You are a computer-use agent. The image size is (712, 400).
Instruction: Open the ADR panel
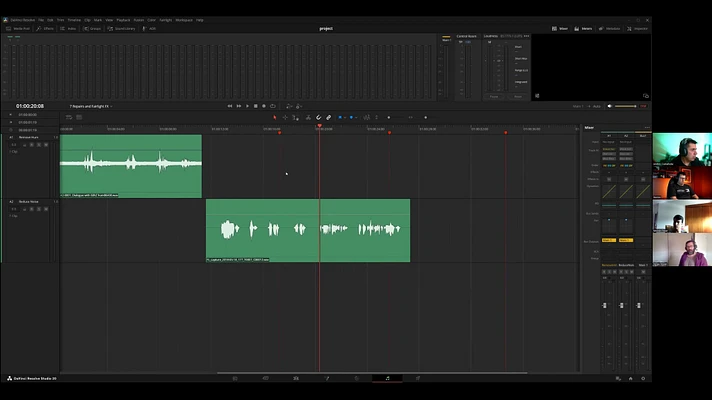click(x=149, y=29)
